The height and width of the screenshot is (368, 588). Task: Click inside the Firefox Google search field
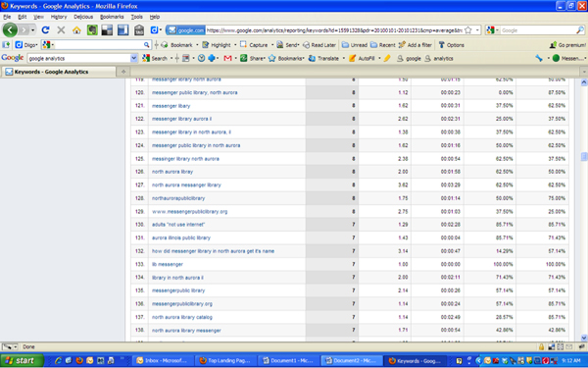pyautogui.click(x=538, y=30)
